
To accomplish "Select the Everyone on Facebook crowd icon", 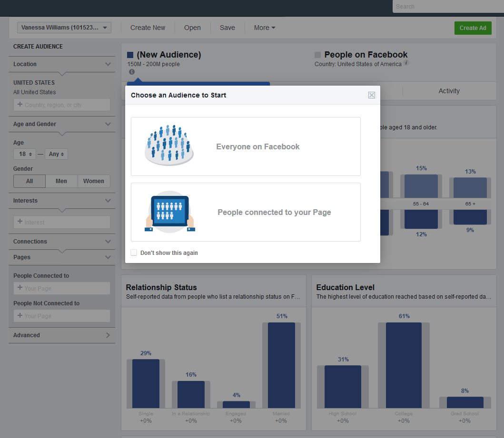I will (169, 146).
